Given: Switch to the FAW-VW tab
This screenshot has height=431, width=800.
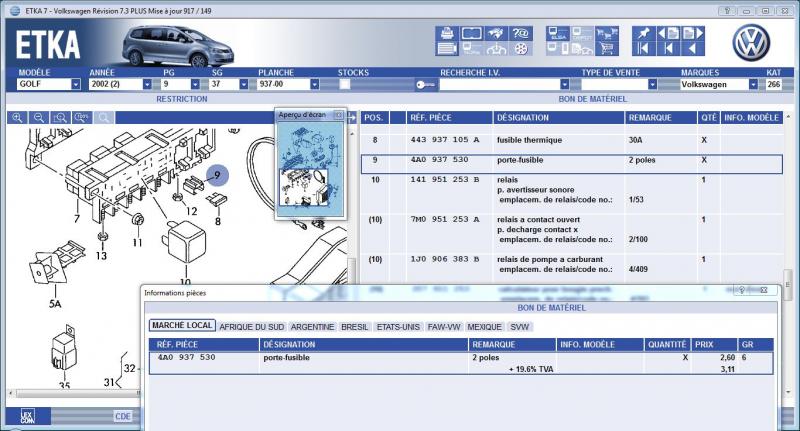Looking at the screenshot, I should click(x=444, y=327).
